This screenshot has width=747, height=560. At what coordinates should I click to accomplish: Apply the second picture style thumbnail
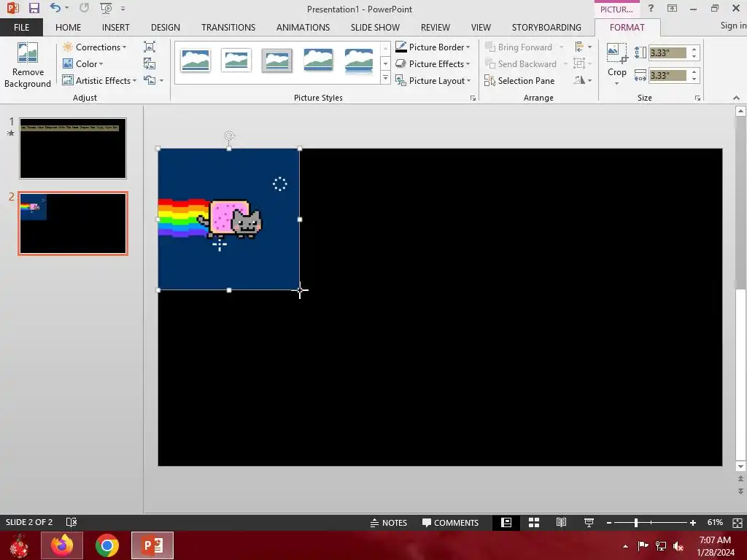point(236,61)
